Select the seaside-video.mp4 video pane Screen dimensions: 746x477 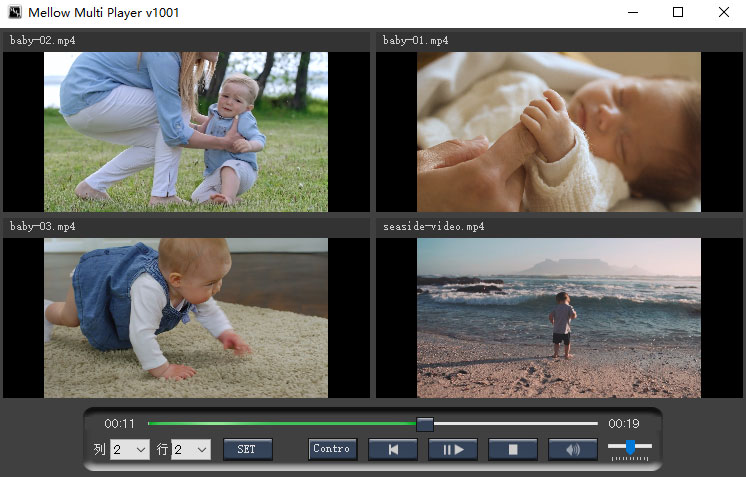pos(559,317)
